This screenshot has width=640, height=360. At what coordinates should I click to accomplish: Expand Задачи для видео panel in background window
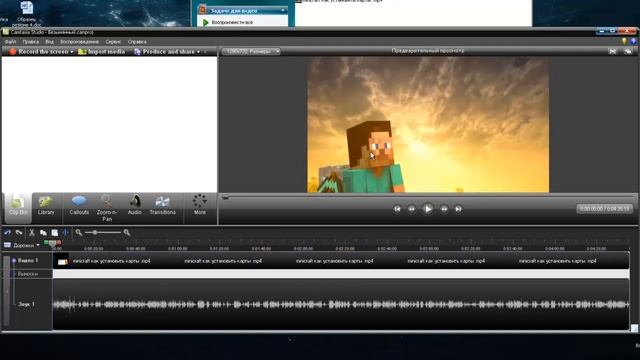(x=283, y=10)
